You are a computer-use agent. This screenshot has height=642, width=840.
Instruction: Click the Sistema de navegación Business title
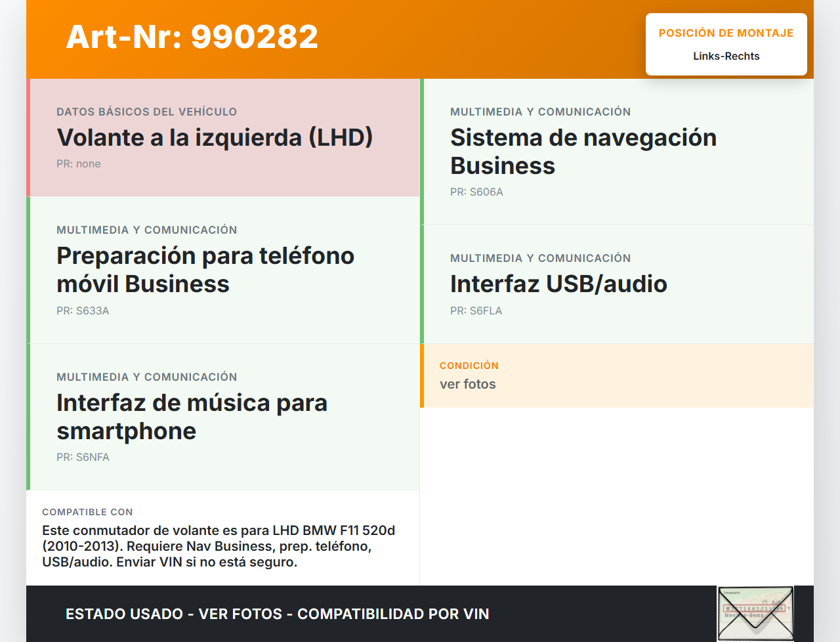point(583,152)
